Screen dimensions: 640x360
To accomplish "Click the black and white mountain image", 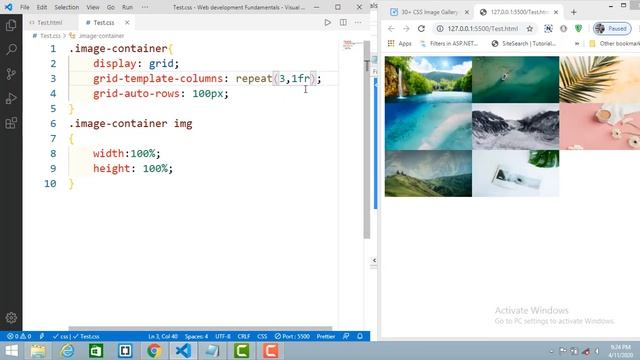I will [516, 126].
